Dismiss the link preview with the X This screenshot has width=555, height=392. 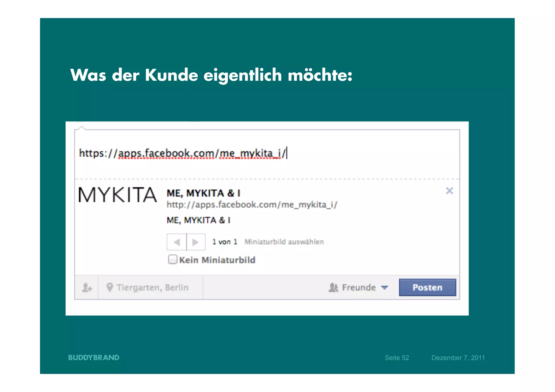click(449, 191)
